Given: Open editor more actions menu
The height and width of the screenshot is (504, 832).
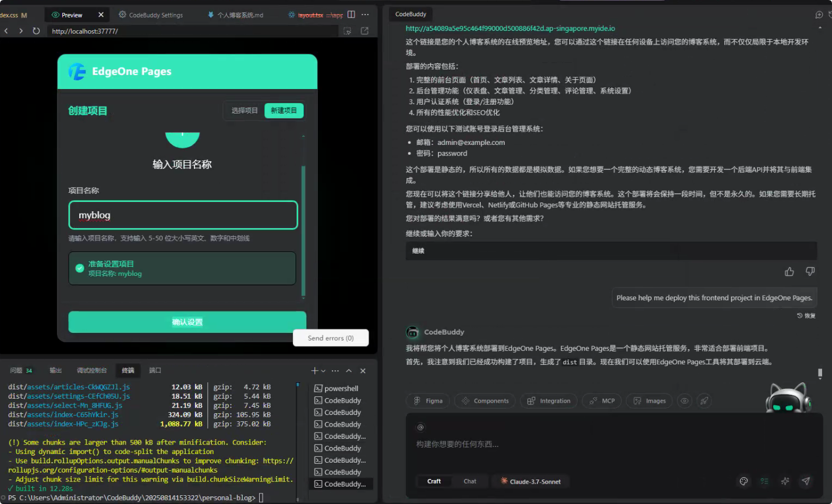Looking at the screenshot, I should [x=365, y=15].
